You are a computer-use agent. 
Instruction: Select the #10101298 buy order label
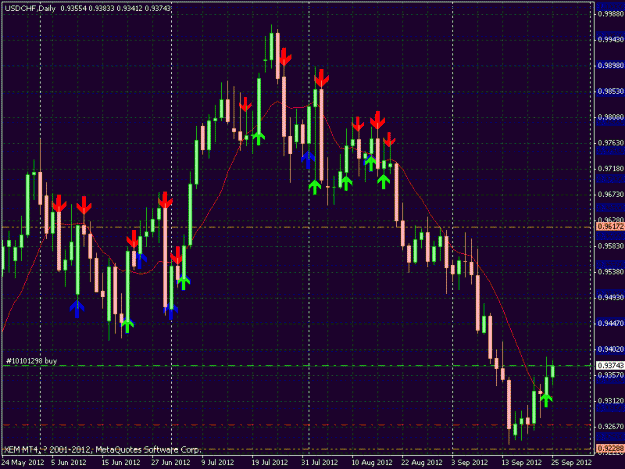coord(31,361)
